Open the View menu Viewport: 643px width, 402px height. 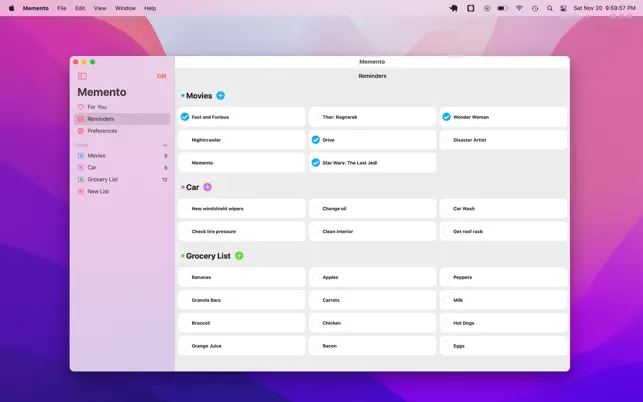tap(100, 8)
